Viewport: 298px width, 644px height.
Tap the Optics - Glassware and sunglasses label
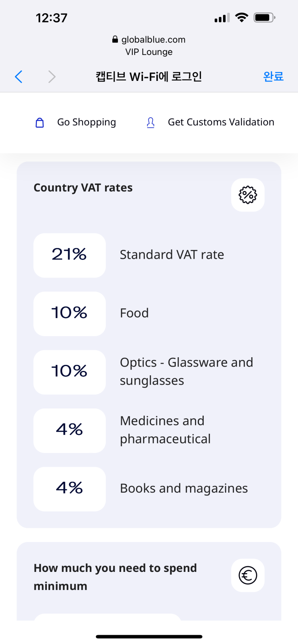187,371
